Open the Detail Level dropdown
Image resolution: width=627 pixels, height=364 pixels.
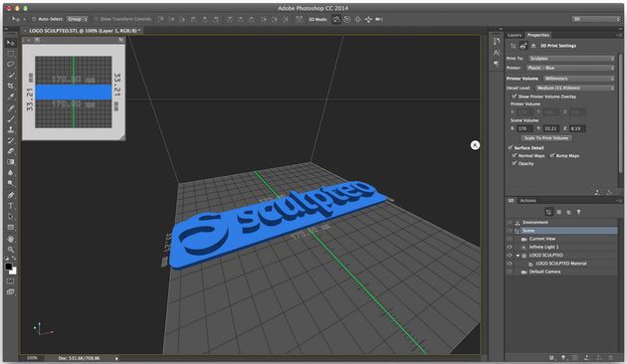(575, 88)
